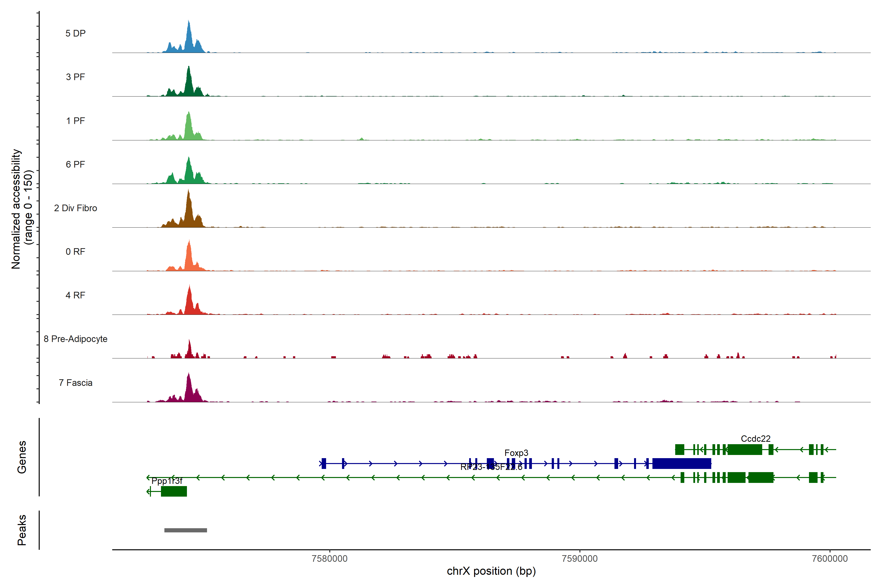Select the 8 Pre-Adipocyte track label

(x=75, y=339)
